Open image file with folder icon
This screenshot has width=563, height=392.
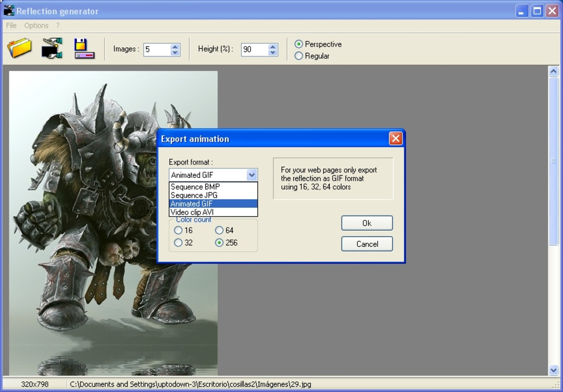tap(20, 48)
